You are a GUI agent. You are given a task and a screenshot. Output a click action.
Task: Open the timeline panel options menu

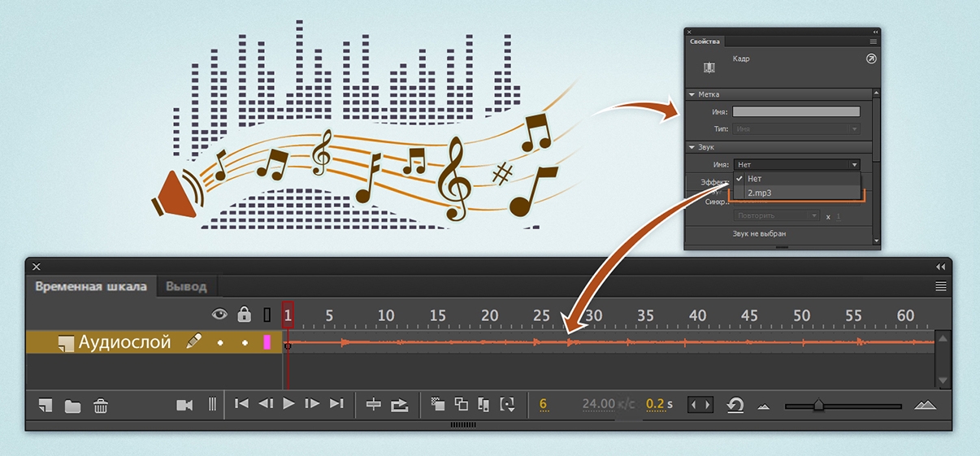pos(941,286)
